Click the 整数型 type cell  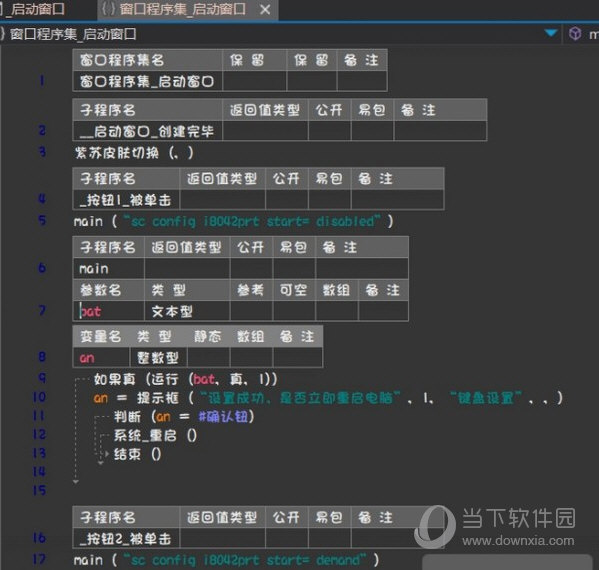point(159,358)
